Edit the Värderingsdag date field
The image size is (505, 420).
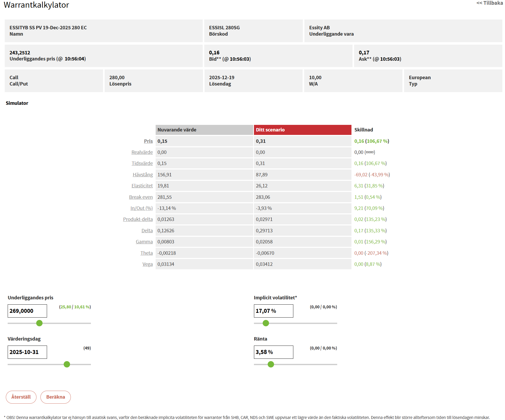27,352
